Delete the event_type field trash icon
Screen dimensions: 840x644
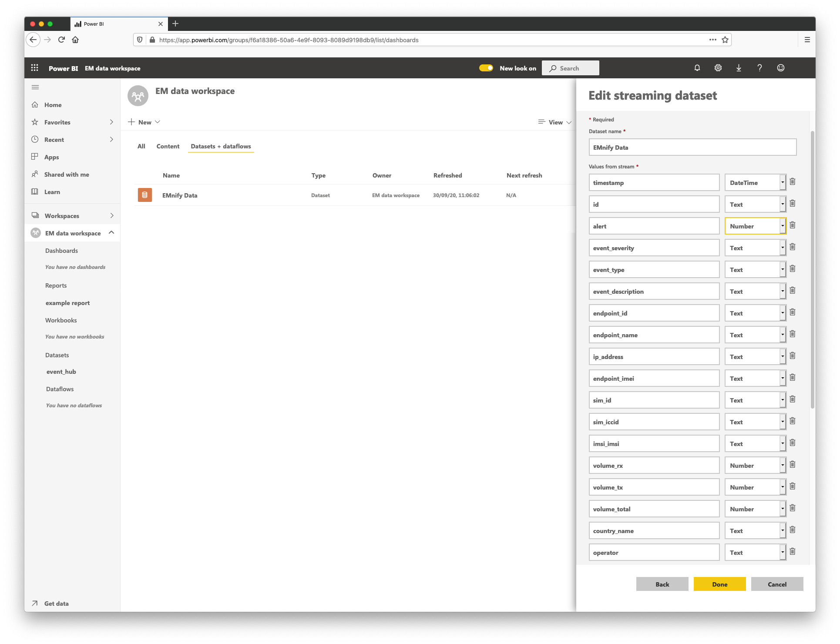pyautogui.click(x=793, y=269)
